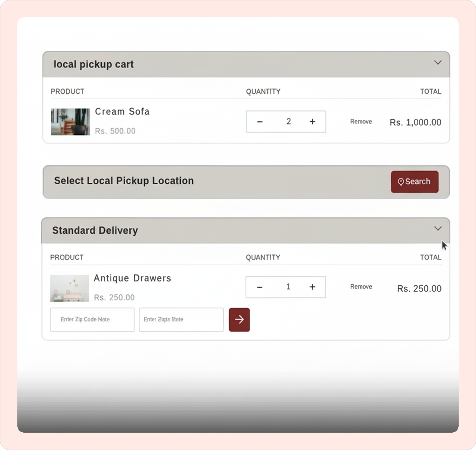Search for a local pickup location
This screenshot has width=476, height=450.
pos(415,181)
